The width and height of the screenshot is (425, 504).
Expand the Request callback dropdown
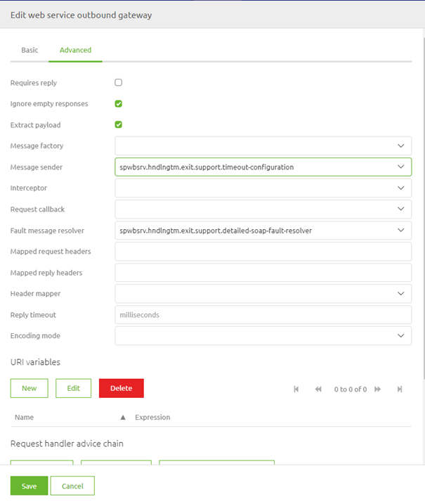point(263,209)
